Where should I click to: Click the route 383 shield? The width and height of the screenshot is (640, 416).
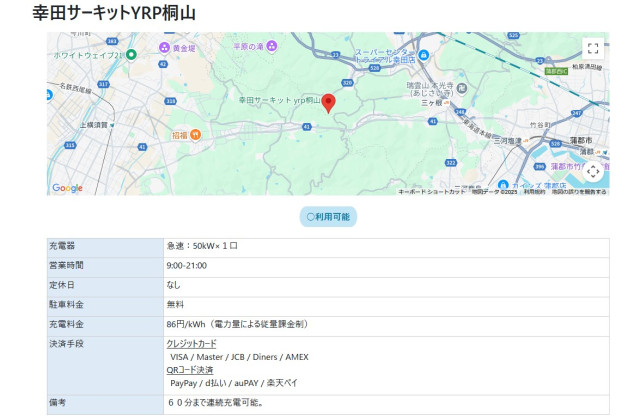tap(112, 41)
